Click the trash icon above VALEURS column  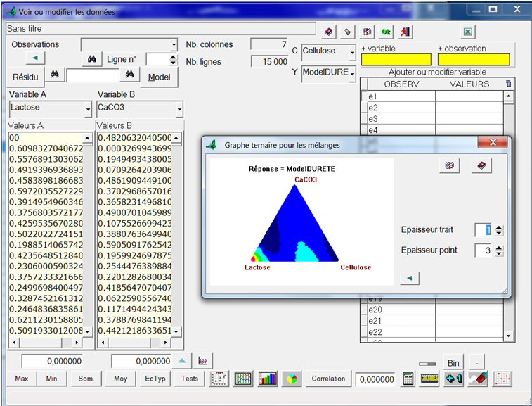click(x=509, y=84)
